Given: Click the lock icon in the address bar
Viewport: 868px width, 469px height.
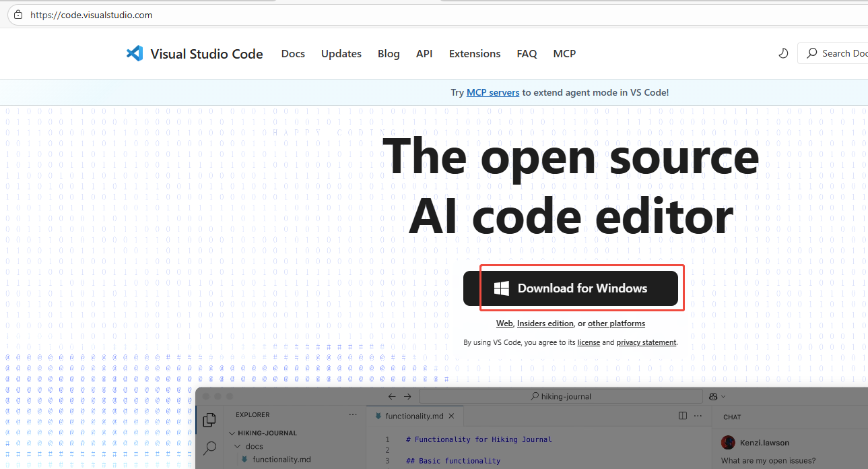Looking at the screenshot, I should tap(18, 15).
